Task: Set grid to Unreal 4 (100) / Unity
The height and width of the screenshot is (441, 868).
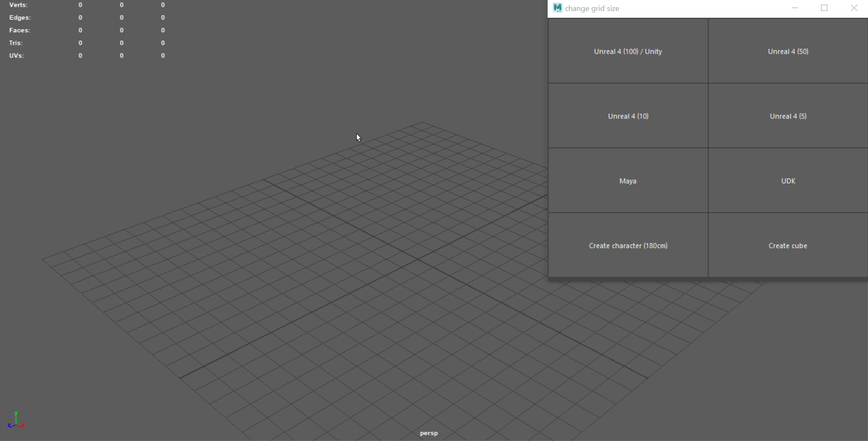Action: (628, 51)
